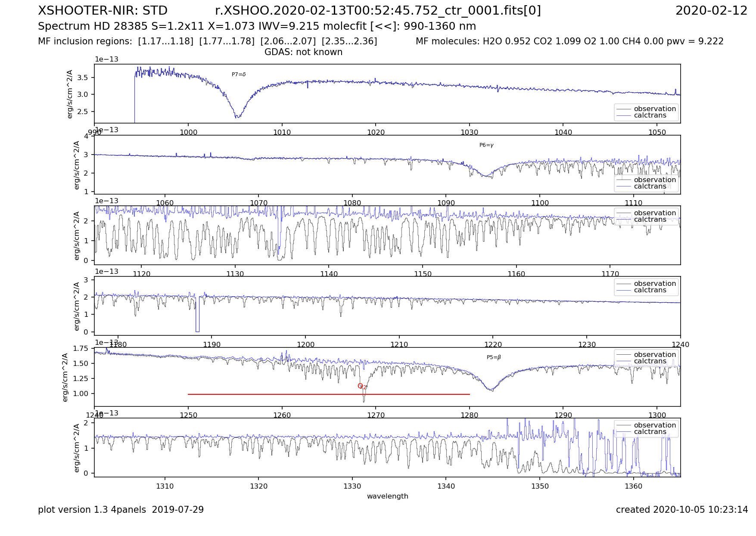Click the XSHOOTER-NIR: STD title

103,11
